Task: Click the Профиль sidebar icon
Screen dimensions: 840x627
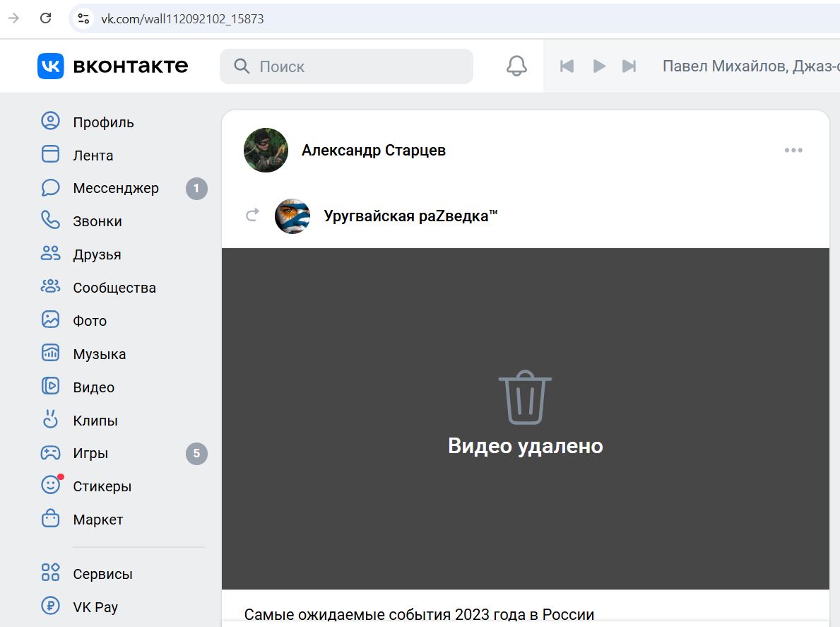Action: pos(50,121)
